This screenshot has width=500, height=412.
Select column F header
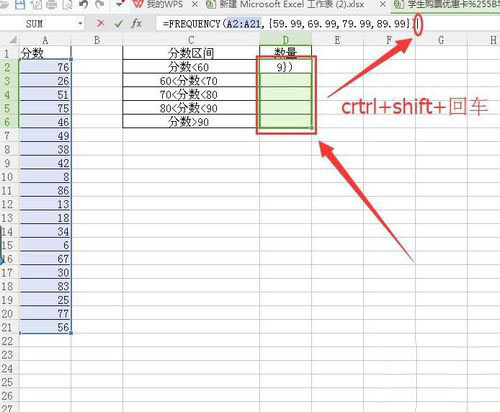click(x=389, y=40)
